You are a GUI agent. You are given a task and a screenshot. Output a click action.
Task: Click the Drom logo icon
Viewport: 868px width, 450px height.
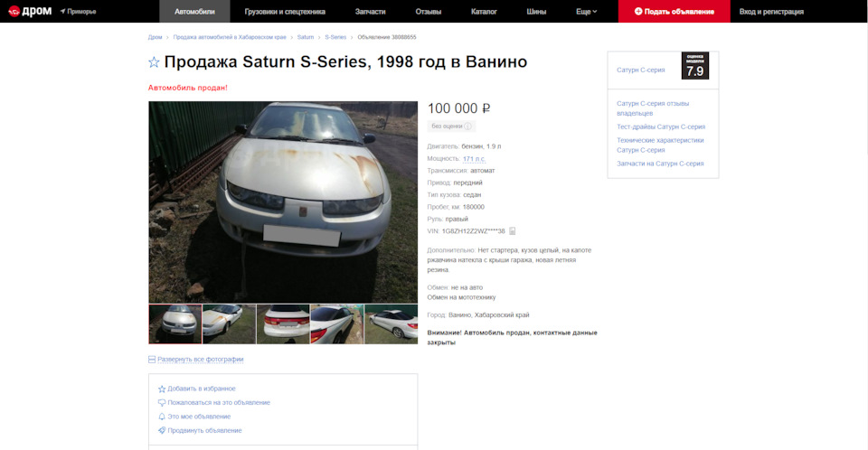point(14,11)
